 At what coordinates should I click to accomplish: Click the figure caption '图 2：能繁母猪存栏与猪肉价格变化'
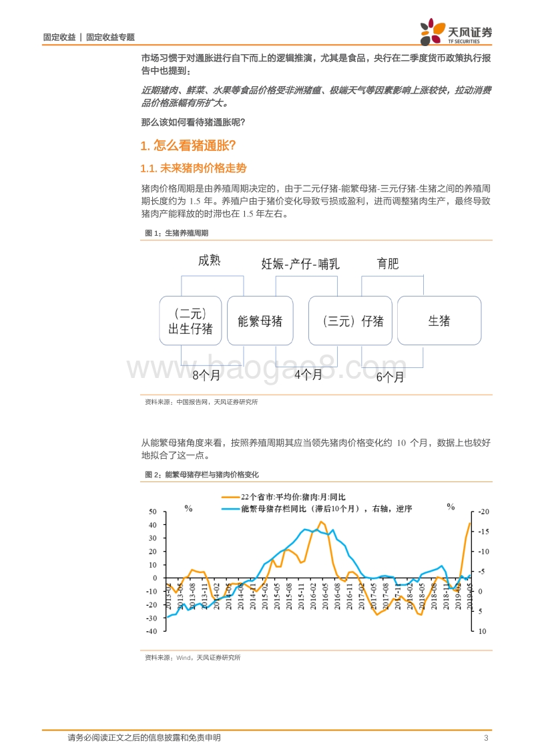point(202,474)
